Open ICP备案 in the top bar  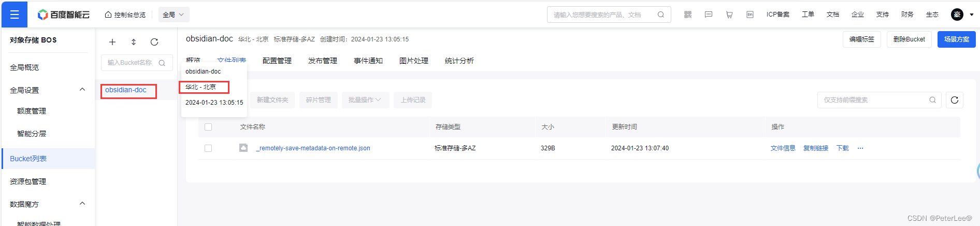click(778, 15)
